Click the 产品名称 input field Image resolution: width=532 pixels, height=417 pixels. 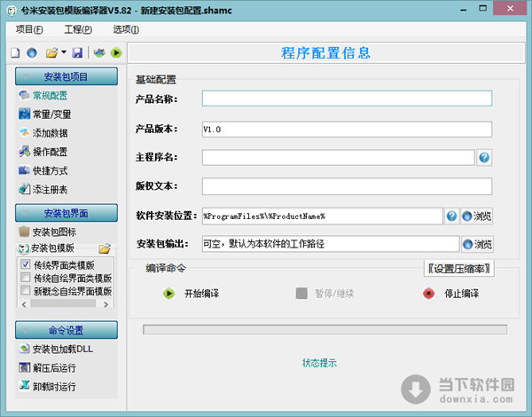[x=347, y=98]
